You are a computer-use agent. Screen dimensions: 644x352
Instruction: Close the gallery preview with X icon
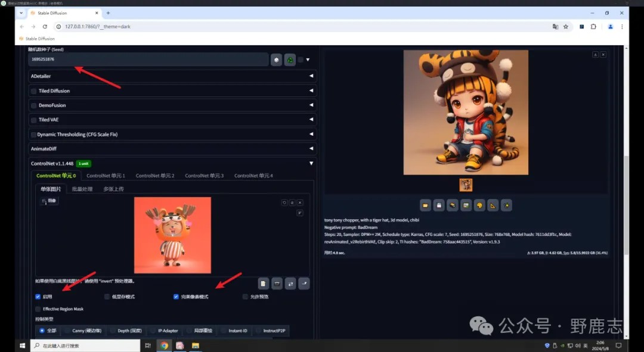[x=603, y=55]
